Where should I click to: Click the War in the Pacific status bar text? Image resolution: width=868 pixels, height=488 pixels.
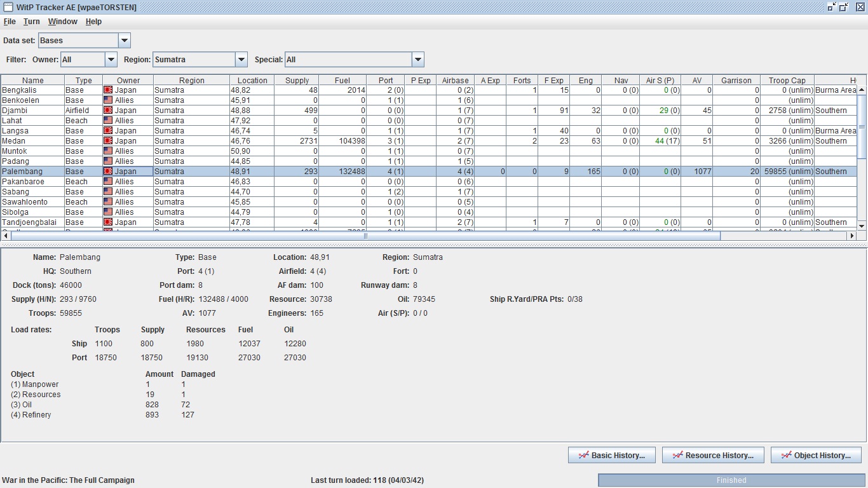(x=69, y=480)
